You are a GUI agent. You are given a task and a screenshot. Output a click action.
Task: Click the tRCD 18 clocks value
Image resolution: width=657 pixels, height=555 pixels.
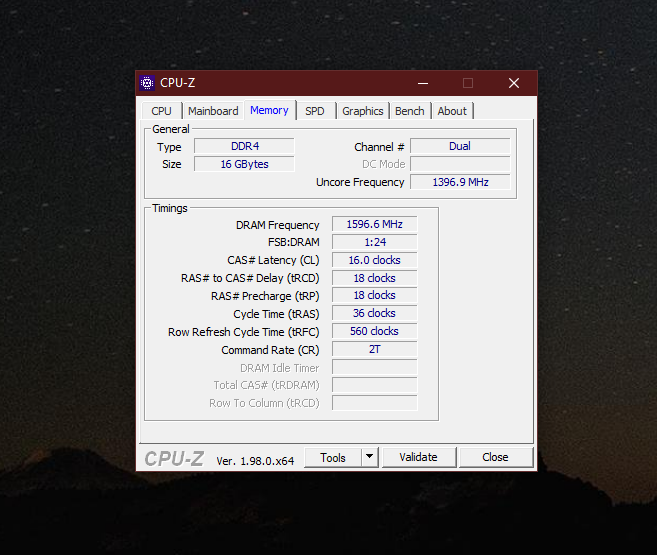tap(375, 278)
